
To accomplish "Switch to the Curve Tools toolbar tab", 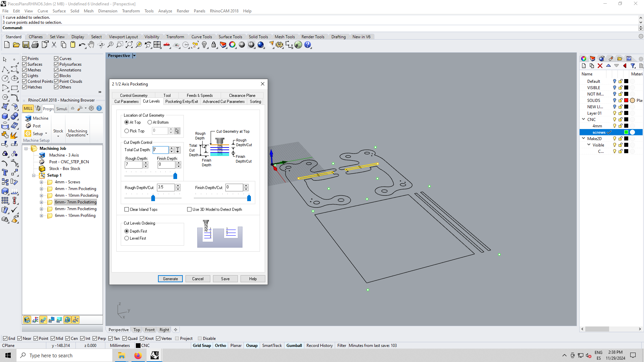I will (202, 37).
